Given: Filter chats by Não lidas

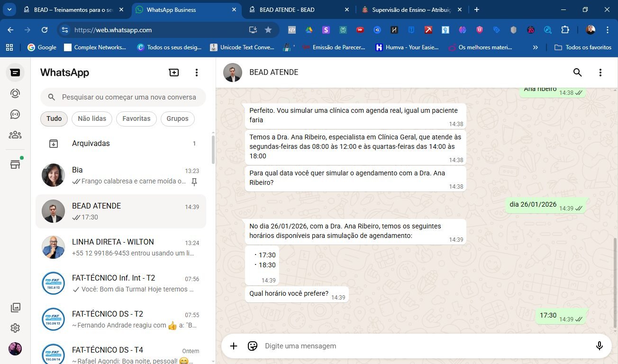Looking at the screenshot, I should point(92,118).
